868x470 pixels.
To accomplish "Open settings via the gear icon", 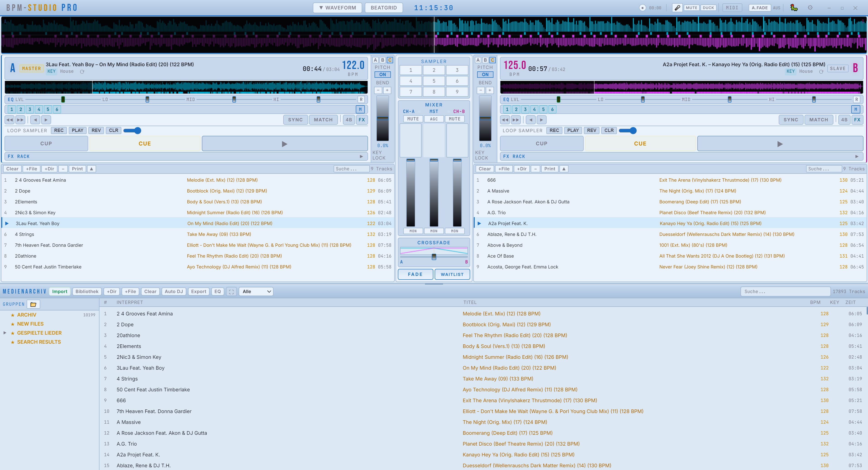I will pos(810,7).
